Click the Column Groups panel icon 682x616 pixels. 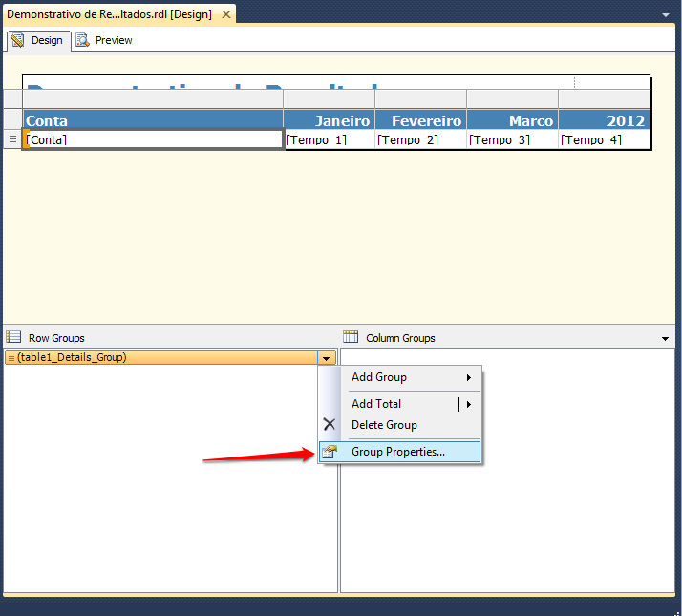pos(351,337)
